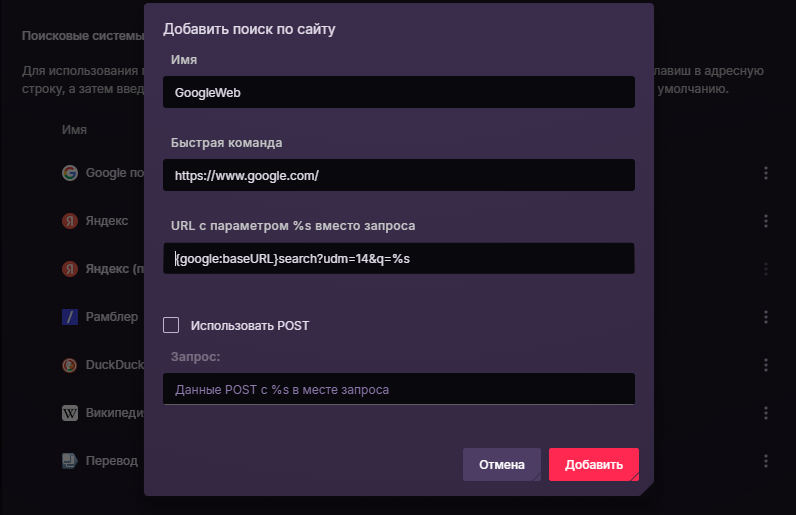Screen dimensions: 796x515
Task: Click the DuckDuckGo favicon
Action: [70, 365]
